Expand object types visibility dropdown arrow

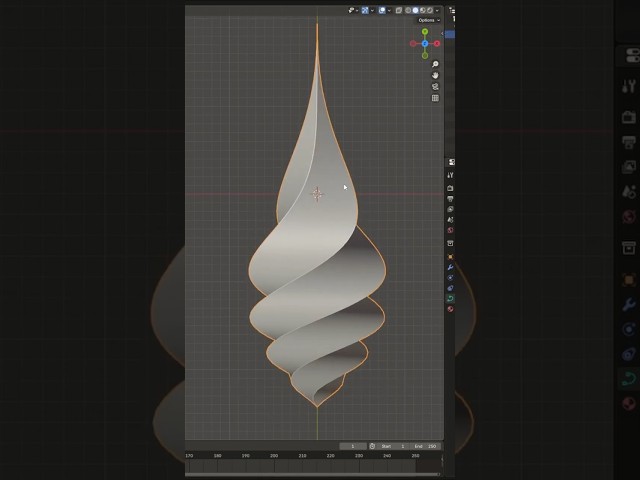click(357, 11)
